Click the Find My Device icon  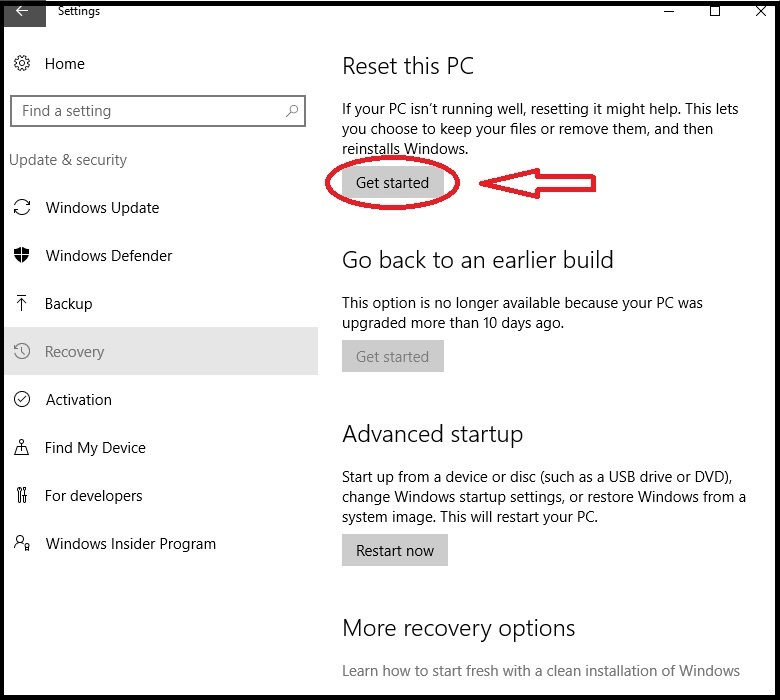(x=22, y=448)
